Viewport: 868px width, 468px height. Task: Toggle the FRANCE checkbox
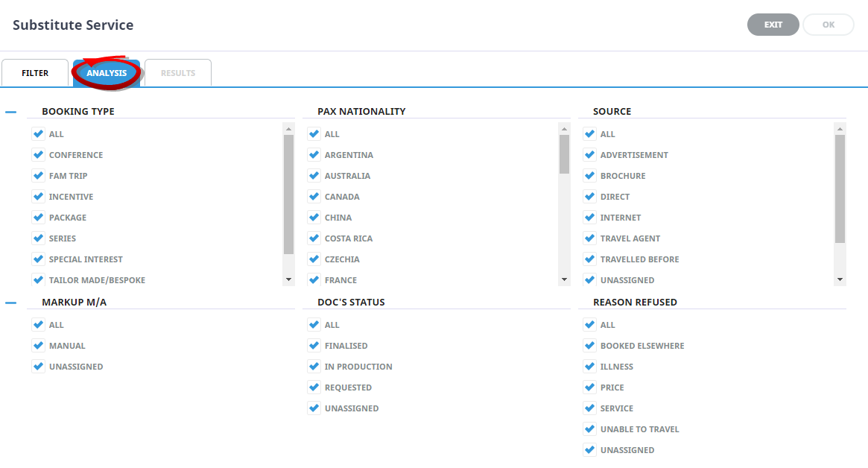(x=314, y=279)
